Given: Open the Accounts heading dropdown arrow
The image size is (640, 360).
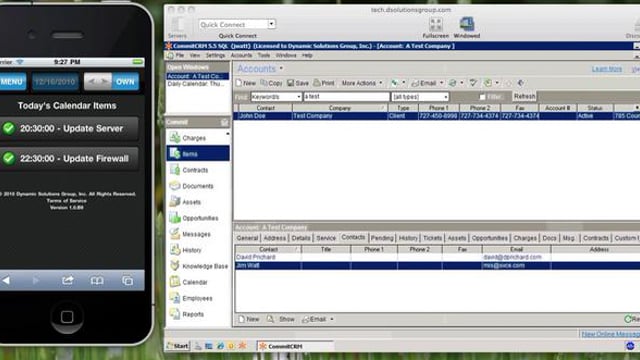Looking at the screenshot, I should coord(281,68).
